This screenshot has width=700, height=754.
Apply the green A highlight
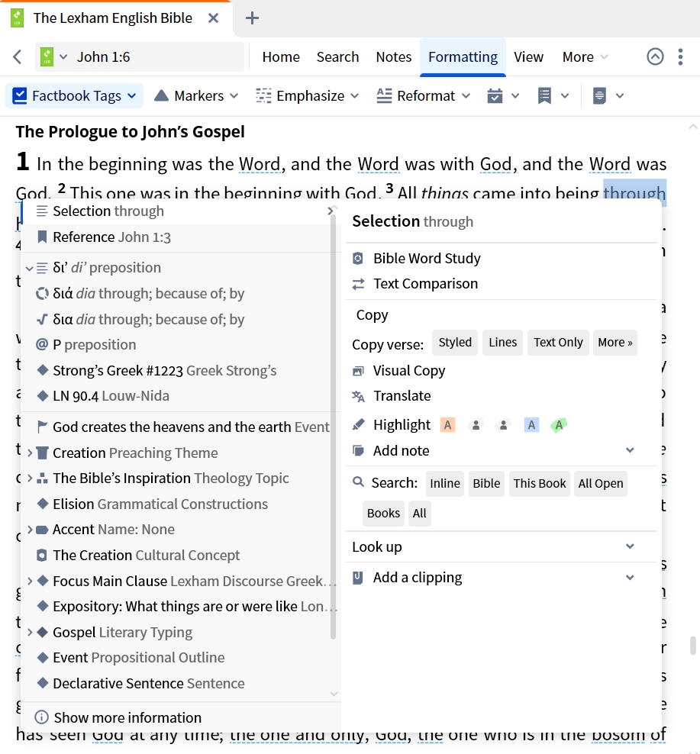[x=559, y=425]
